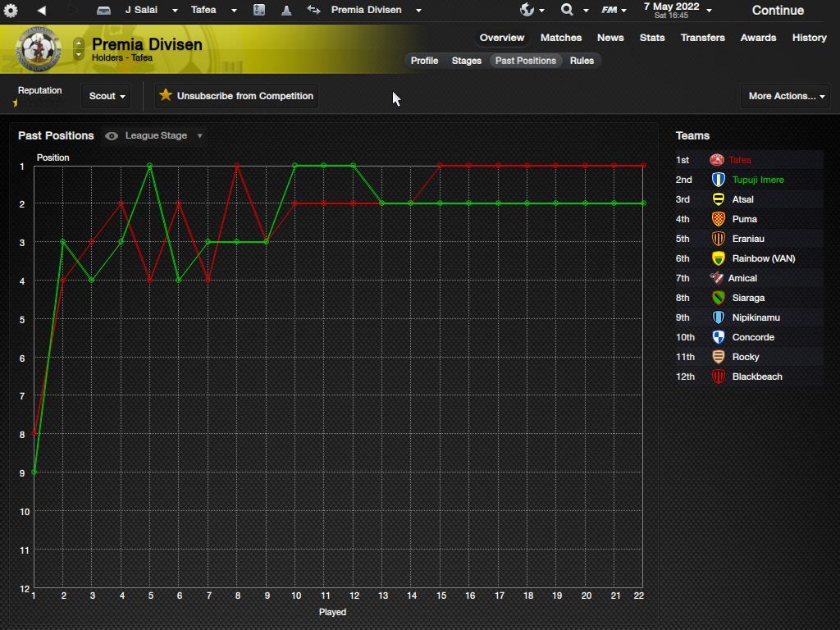Open the League Stage view dropdown
840x630 pixels.
[156, 135]
